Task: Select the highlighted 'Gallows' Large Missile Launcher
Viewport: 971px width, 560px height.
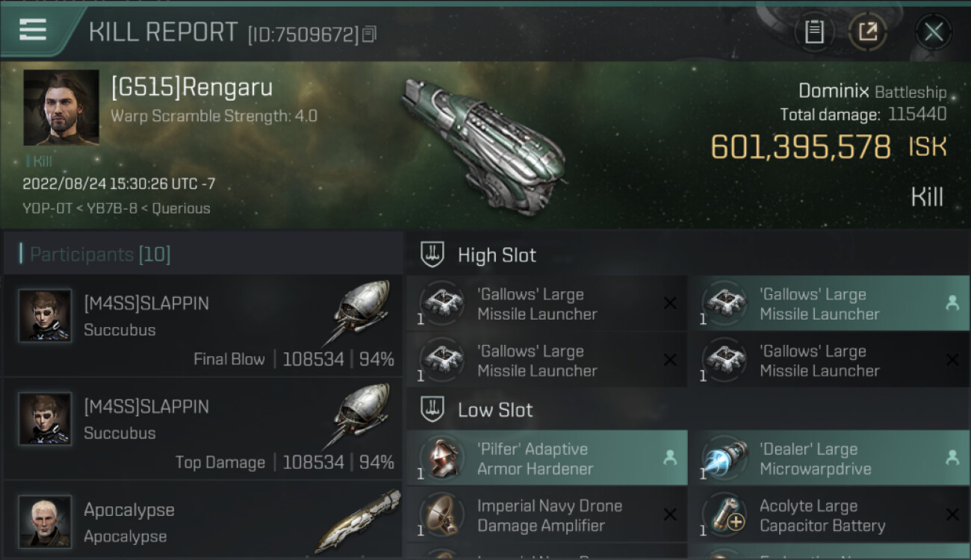Action: 829,304
